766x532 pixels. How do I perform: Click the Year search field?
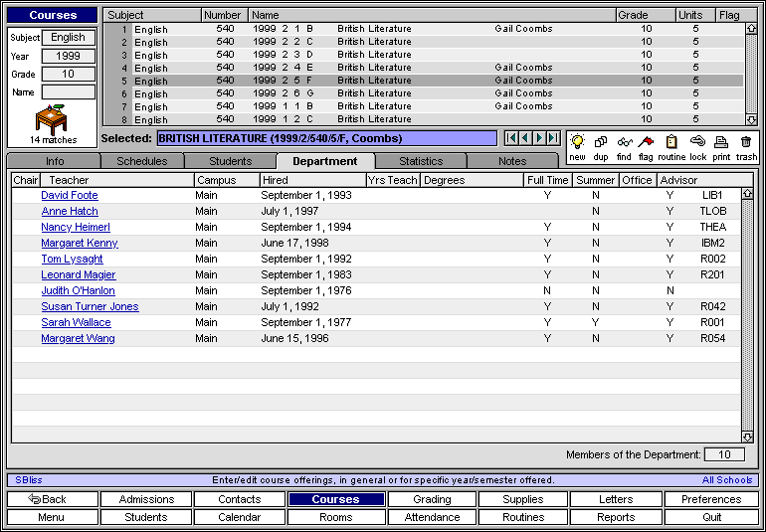(69, 56)
